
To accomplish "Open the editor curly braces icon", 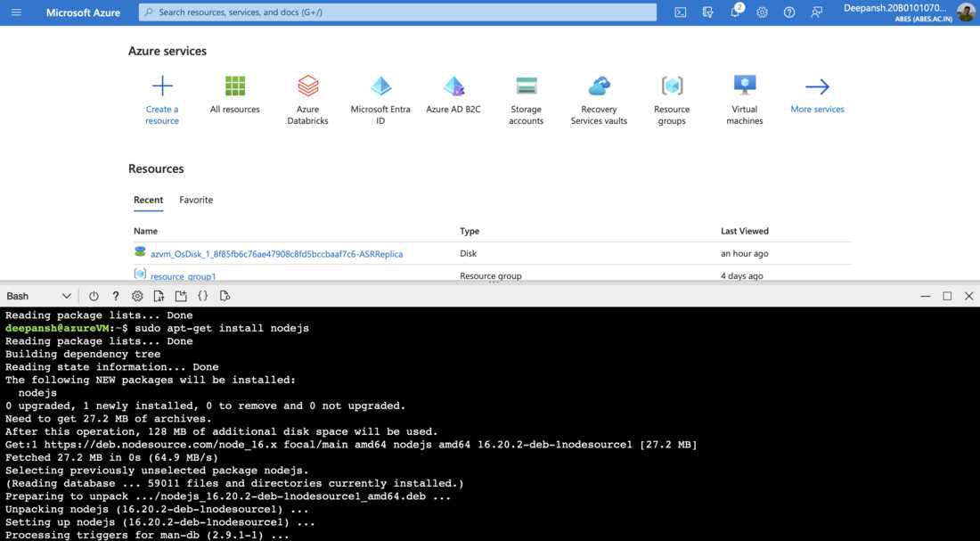I will [x=202, y=296].
